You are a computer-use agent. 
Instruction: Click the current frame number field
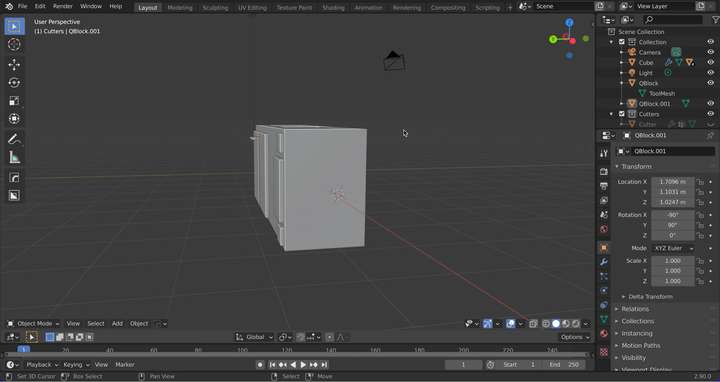click(x=463, y=365)
